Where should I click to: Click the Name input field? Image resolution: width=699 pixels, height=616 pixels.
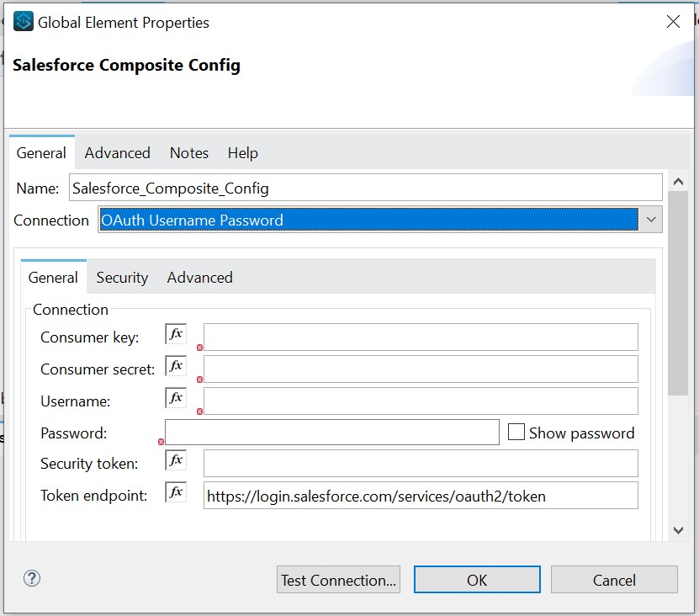(x=366, y=188)
